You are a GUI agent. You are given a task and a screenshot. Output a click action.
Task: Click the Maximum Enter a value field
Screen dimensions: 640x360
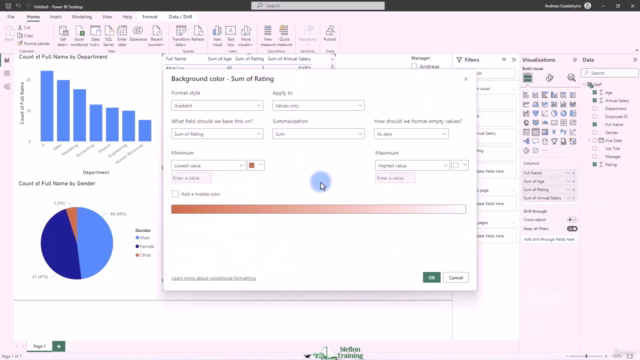pyautogui.click(x=395, y=178)
